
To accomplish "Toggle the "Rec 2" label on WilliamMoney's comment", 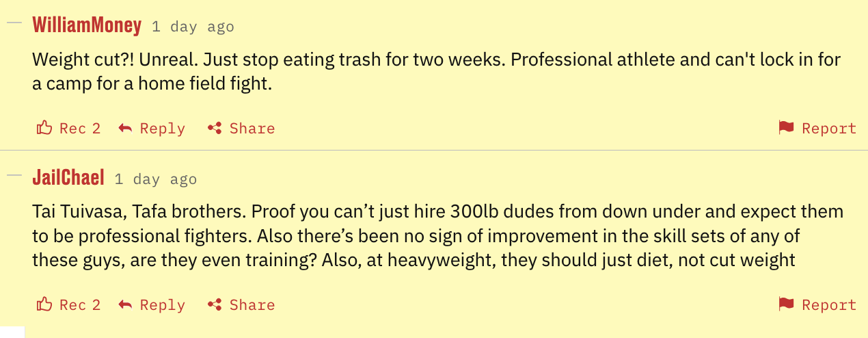I will [x=80, y=129].
